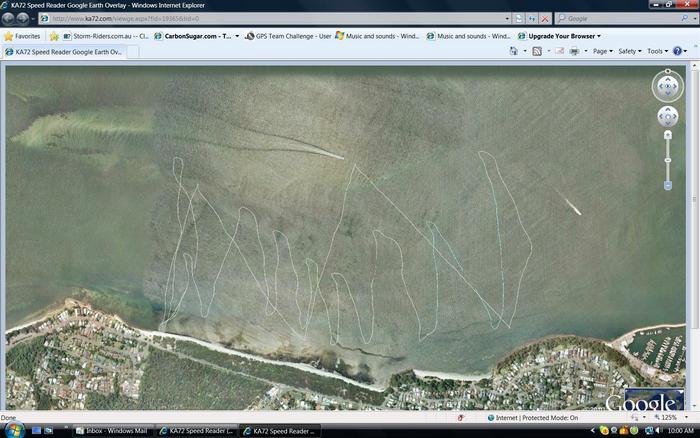This screenshot has height=438, width=700.
Task: Click the Stop loading X button
Action: 545,18
